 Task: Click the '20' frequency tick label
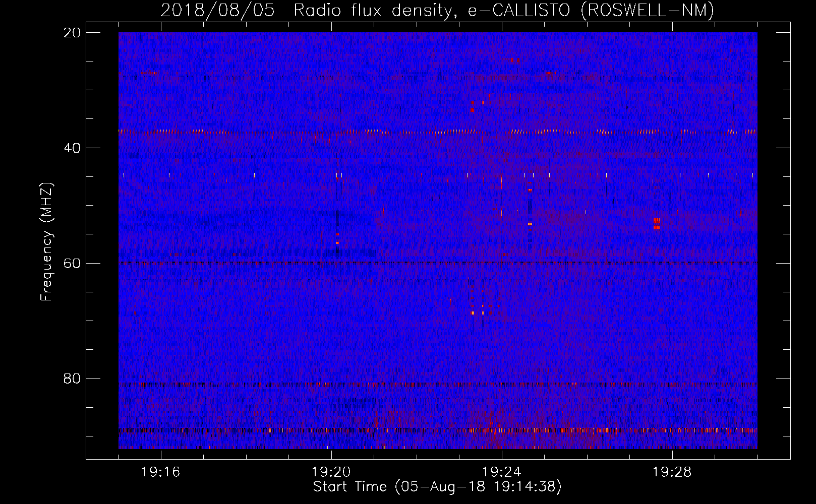pyautogui.click(x=72, y=33)
